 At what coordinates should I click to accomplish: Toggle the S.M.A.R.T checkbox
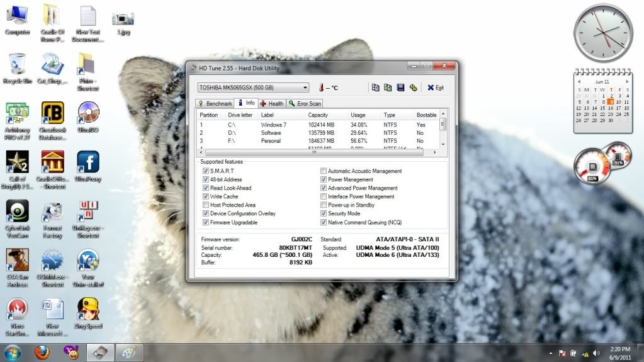206,171
